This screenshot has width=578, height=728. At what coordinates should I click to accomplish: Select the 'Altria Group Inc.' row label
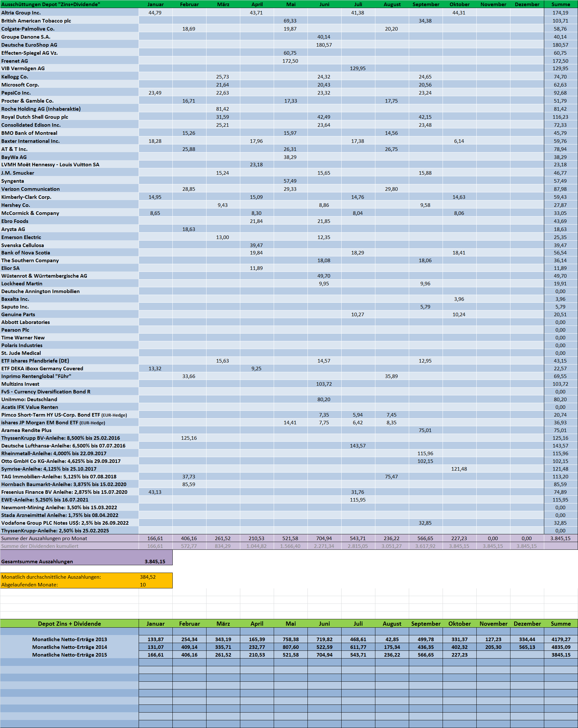click(21, 13)
